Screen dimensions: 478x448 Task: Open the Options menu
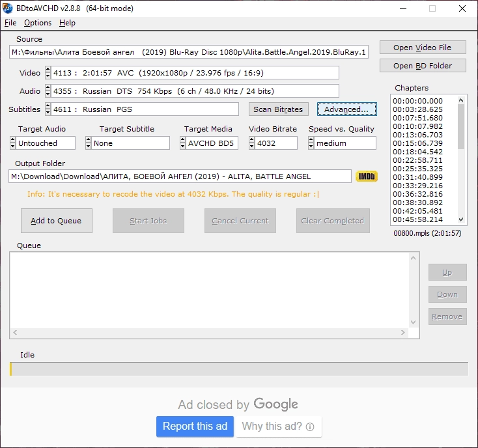pyautogui.click(x=38, y=23)
